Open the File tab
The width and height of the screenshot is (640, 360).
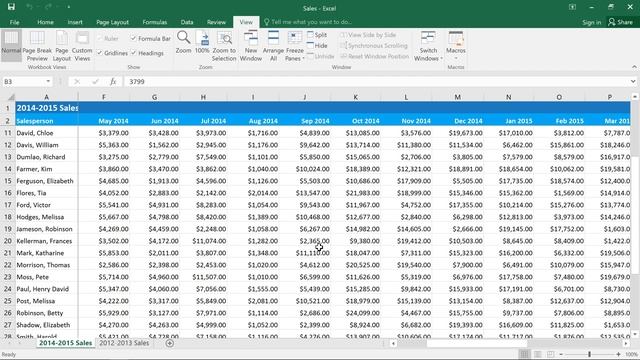14,22
